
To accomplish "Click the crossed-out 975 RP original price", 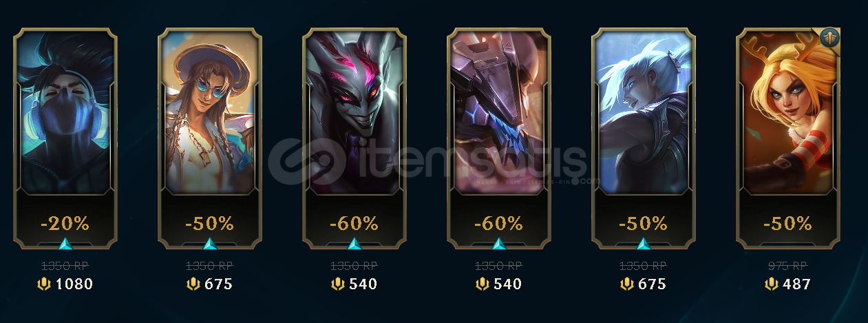I will [x=788, y=266].
